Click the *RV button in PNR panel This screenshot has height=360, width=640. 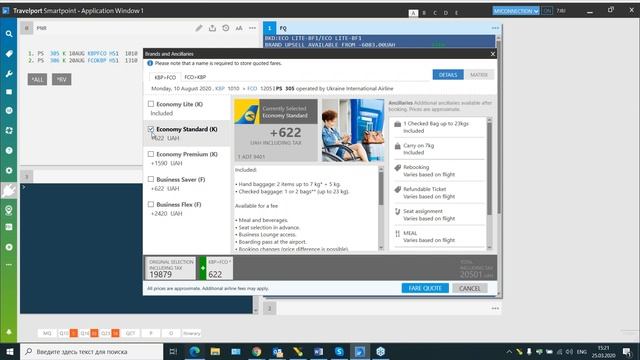coord(61,79)
